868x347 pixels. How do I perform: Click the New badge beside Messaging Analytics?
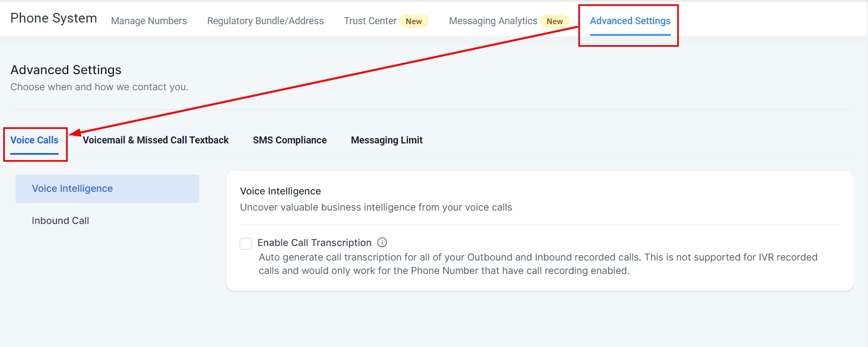click(555, 21)
